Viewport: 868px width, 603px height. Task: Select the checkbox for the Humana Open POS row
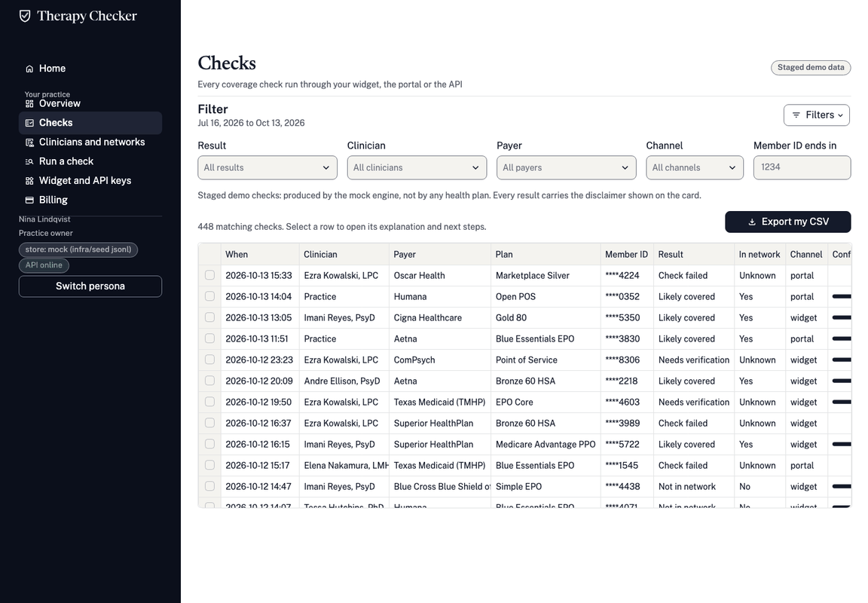209,296
